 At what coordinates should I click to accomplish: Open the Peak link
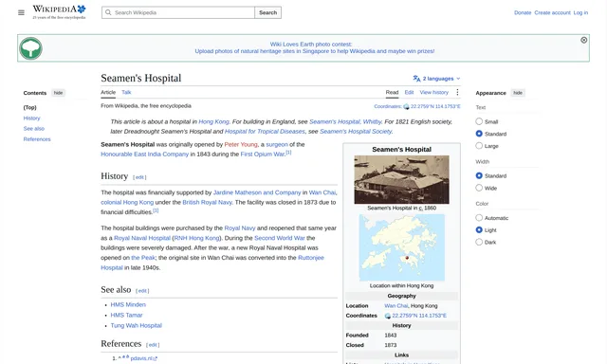[143, 258]
